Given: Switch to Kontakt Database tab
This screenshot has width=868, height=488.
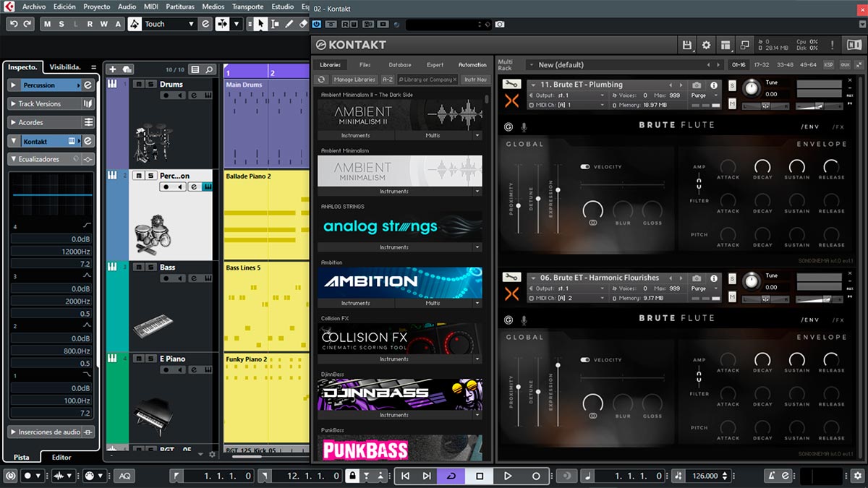Looking at the screenshot, I should click(x=399, y=65).
